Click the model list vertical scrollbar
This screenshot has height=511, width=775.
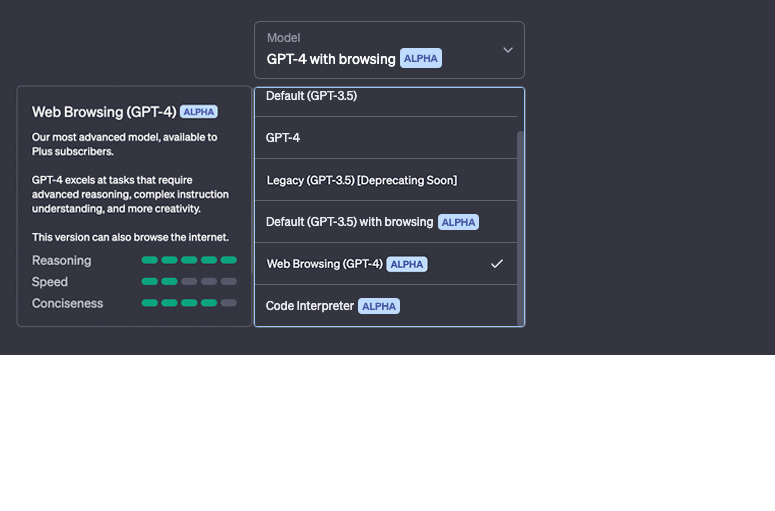pyautogui.click(x=520, y=228)
